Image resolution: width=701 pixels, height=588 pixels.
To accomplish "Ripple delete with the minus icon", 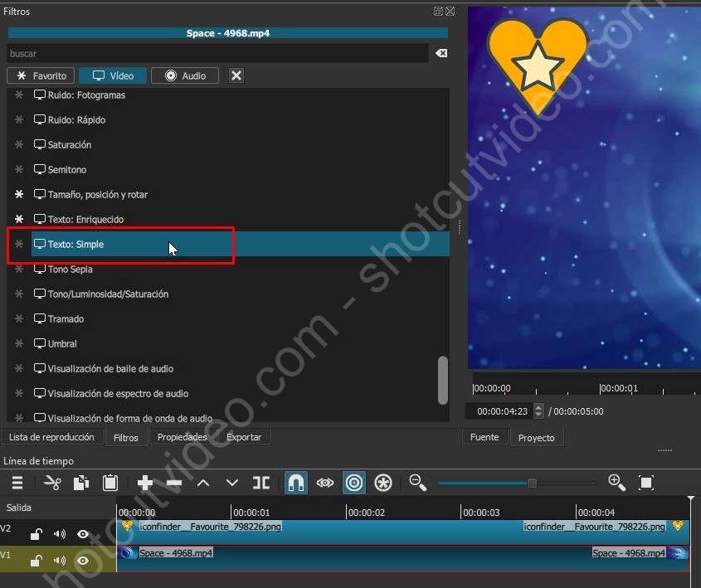I will point(173,483).
